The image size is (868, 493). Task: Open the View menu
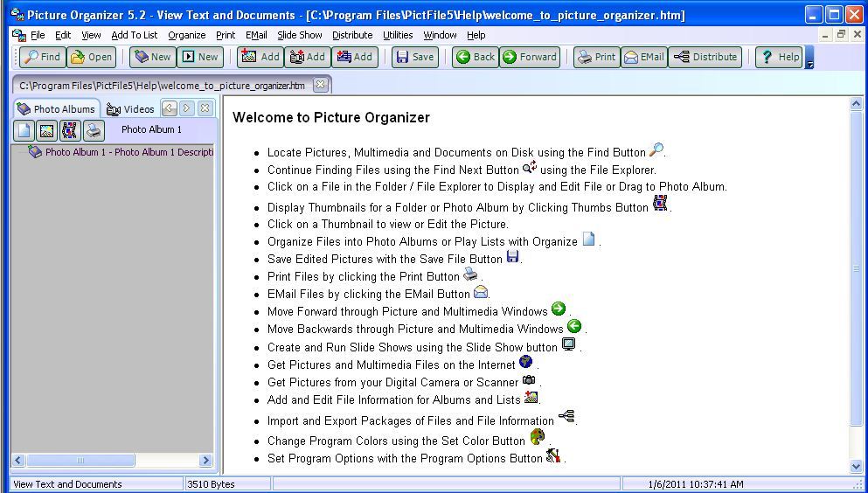[x=91, y=35]
